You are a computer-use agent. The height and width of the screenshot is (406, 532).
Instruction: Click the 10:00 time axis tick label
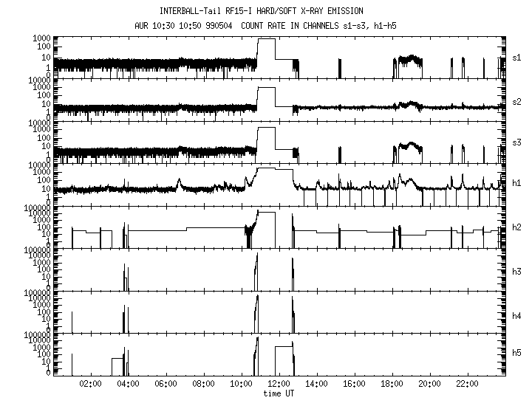click(241, 384)
